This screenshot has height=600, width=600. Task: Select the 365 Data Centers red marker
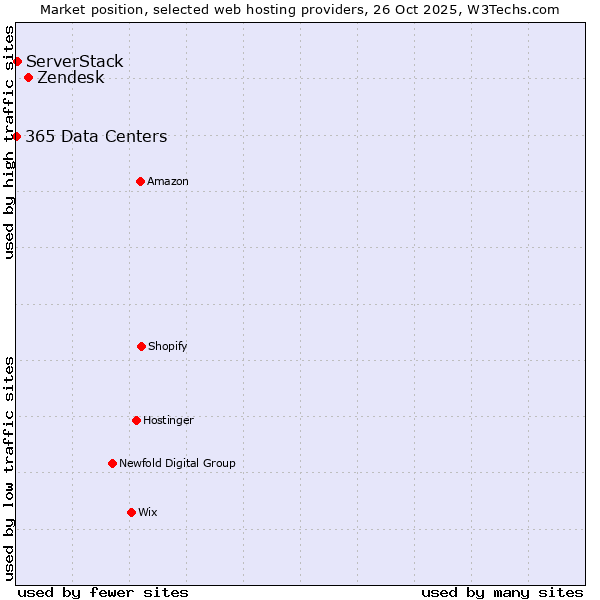[17, 137]
